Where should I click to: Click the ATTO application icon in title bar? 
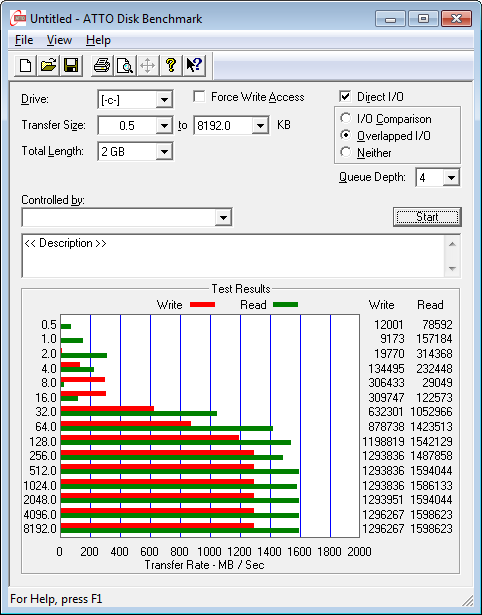click(x=18, y=18)
